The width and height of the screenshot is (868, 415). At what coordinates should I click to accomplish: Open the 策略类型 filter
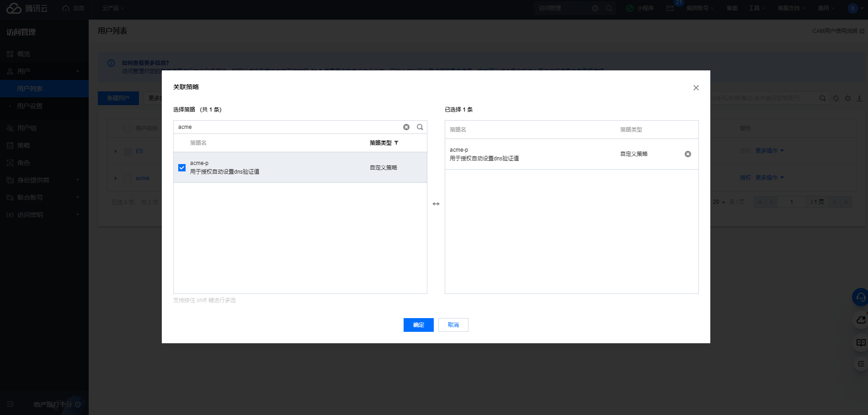[x=396, y=143]
